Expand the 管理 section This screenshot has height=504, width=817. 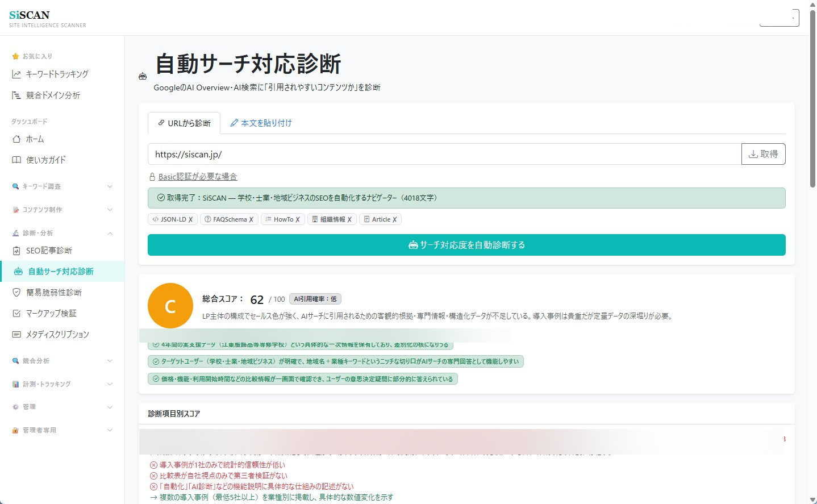point(62,407)
